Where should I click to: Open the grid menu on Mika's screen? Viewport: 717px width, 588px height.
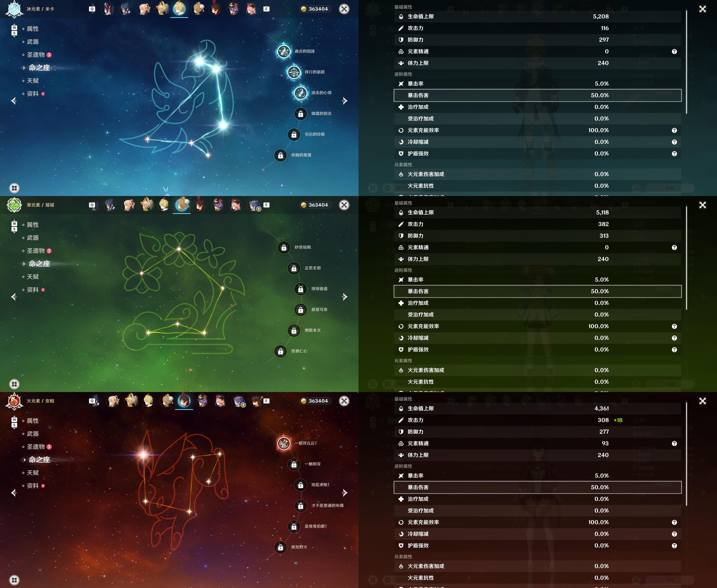14,188
